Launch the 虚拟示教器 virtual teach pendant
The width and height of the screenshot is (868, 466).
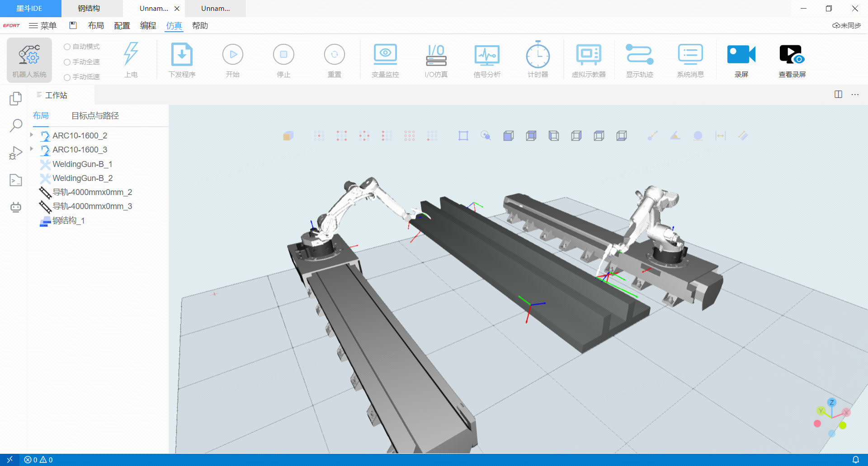tap(588, 60)
